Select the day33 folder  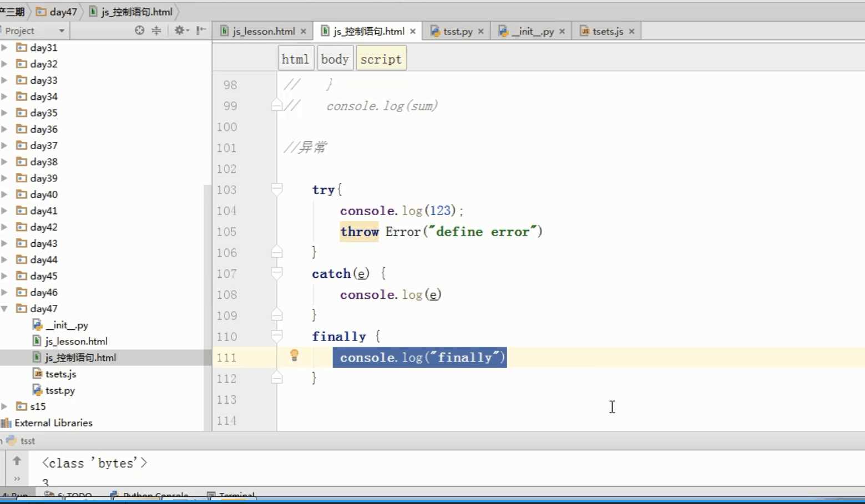pyautogui.click(x=44, y=80)
